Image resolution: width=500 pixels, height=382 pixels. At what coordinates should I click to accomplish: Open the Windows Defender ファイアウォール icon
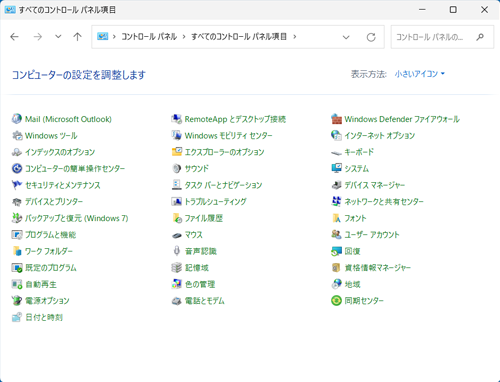(x=336, y=119)
